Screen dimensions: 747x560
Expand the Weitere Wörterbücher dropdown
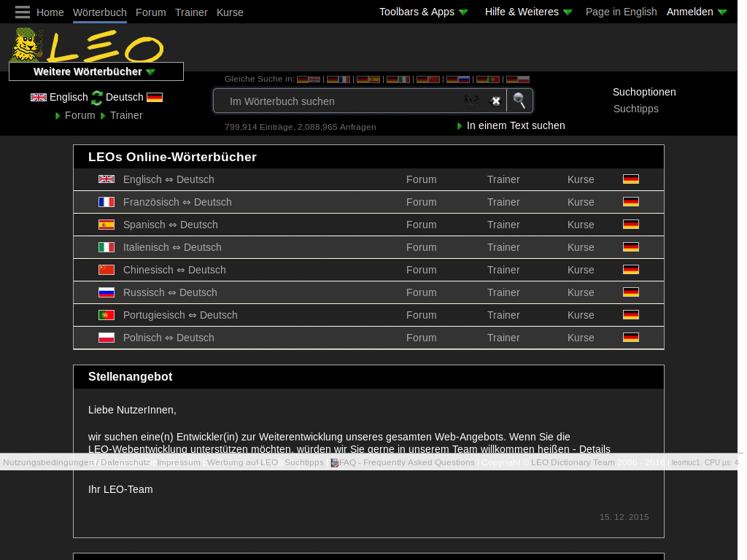[96, 71]
